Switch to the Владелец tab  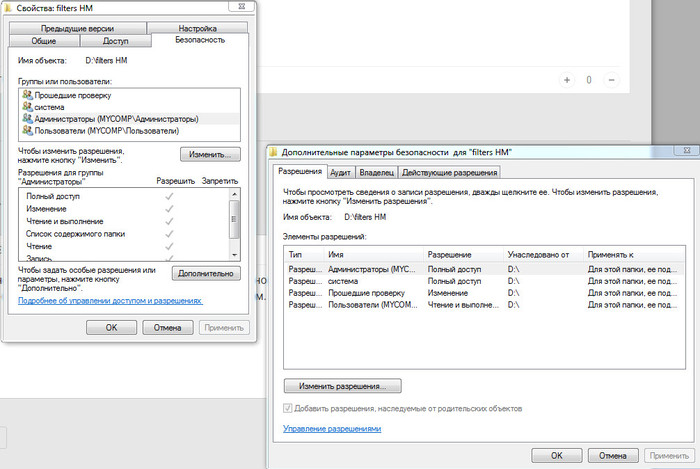(x=376, y=173)
